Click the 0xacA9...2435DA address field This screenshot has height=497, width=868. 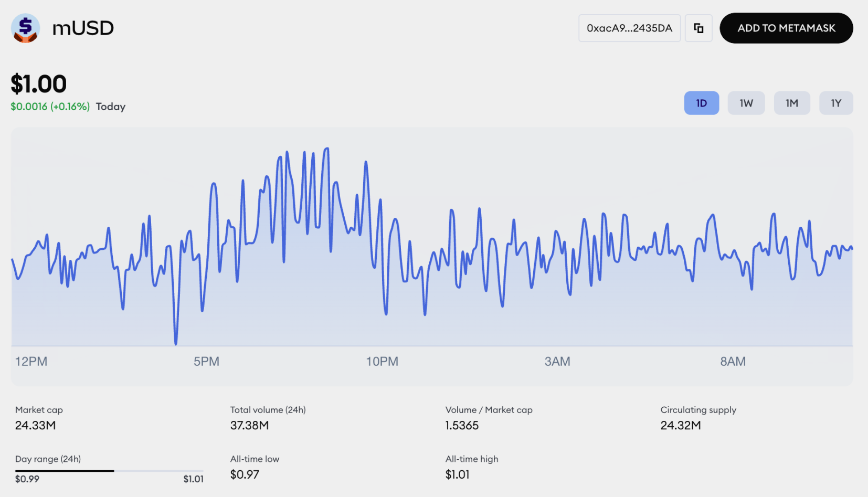tap(629, 28)
